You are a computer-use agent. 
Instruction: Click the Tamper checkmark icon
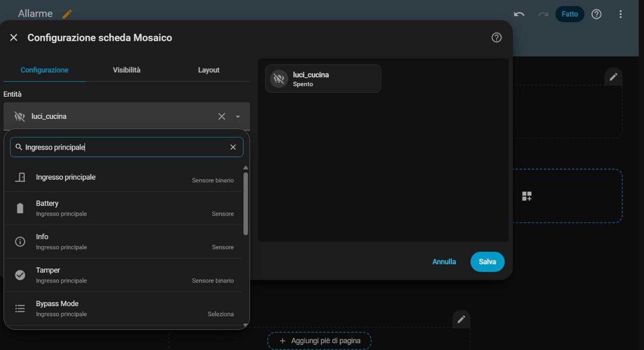click(20, 275)
